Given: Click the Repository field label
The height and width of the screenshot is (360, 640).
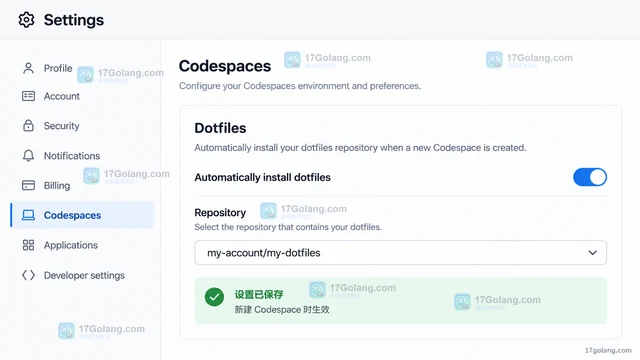Looking at the screenshot, I should (220, 213).
